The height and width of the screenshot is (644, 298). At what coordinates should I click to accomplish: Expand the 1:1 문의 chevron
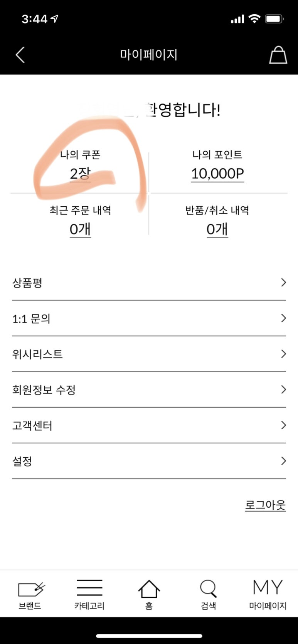coord(283,318)
